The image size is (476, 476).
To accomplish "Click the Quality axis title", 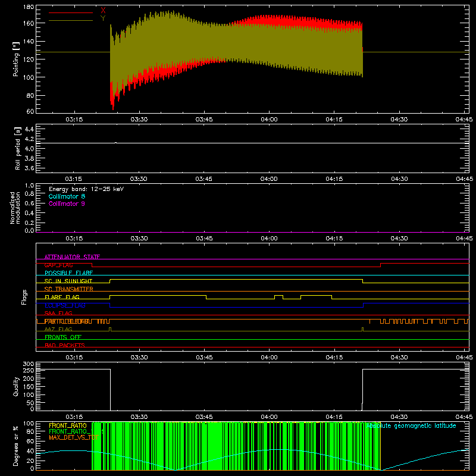I will click(x=16, y=386).
